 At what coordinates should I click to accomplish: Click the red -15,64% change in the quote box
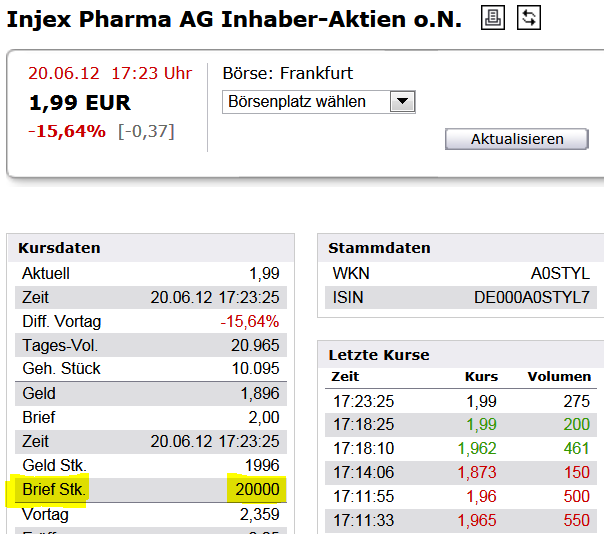[67, 131]
